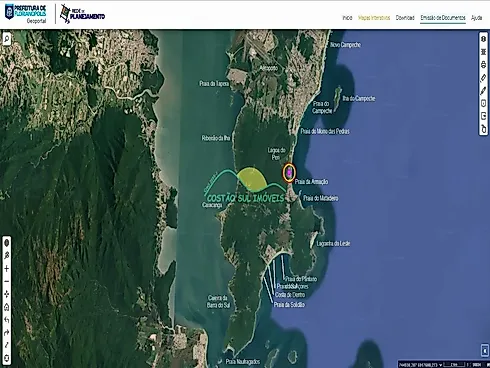Open the identify/info document tool
Image resolution: width=490 pixels, height=368 pixels.
pos(483,103)
